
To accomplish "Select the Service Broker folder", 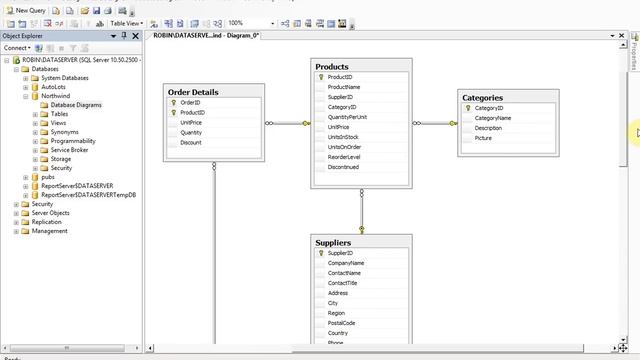I will [x=69, y=150].
